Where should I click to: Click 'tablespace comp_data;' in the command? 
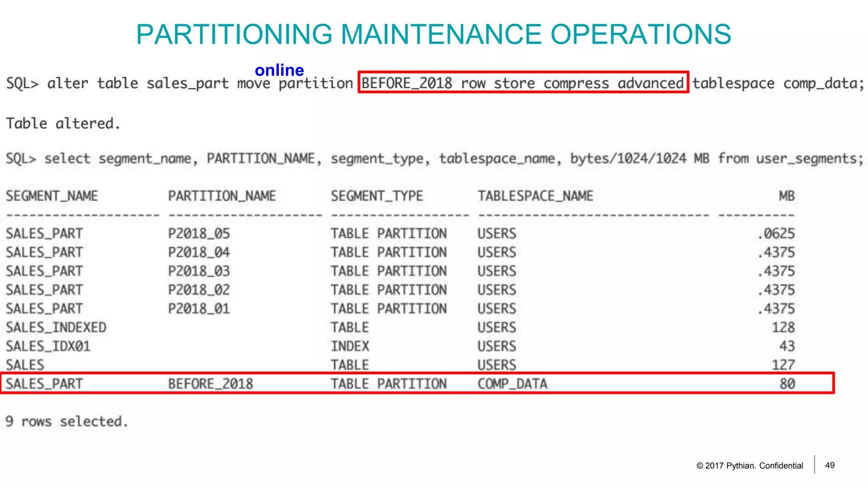(x=778, y=83)
